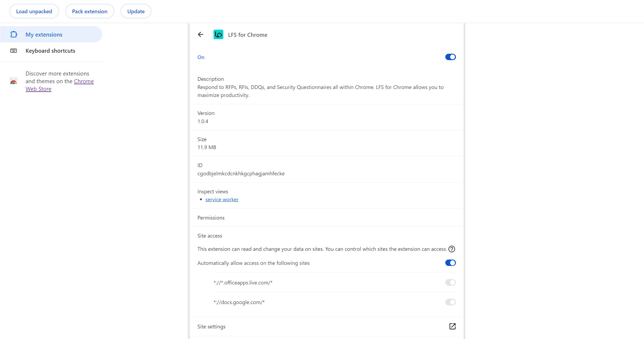Click the Pack extension button
Viewport: 644px width, 339px height.
pyautogui.click(x=90, y=11)
